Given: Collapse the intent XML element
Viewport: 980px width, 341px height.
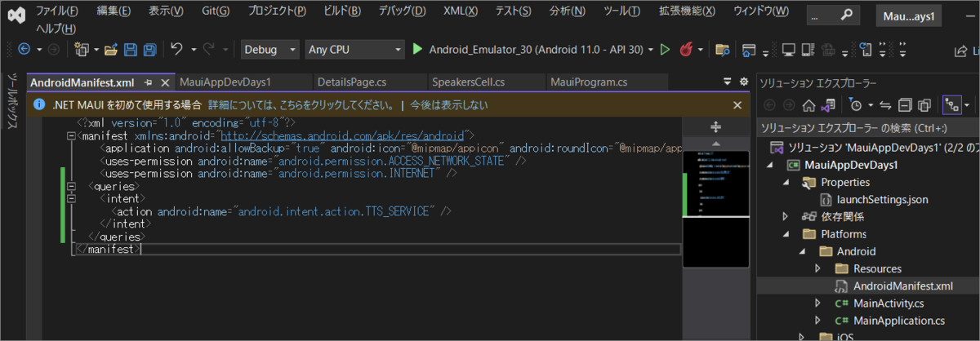Looking at the screenshot, I should (71, 198).
